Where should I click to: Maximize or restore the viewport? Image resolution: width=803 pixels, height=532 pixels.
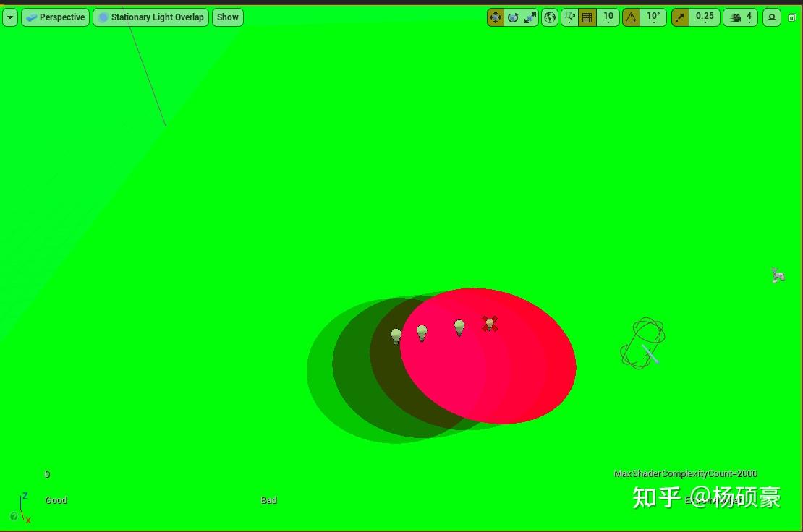pos(791,17)
